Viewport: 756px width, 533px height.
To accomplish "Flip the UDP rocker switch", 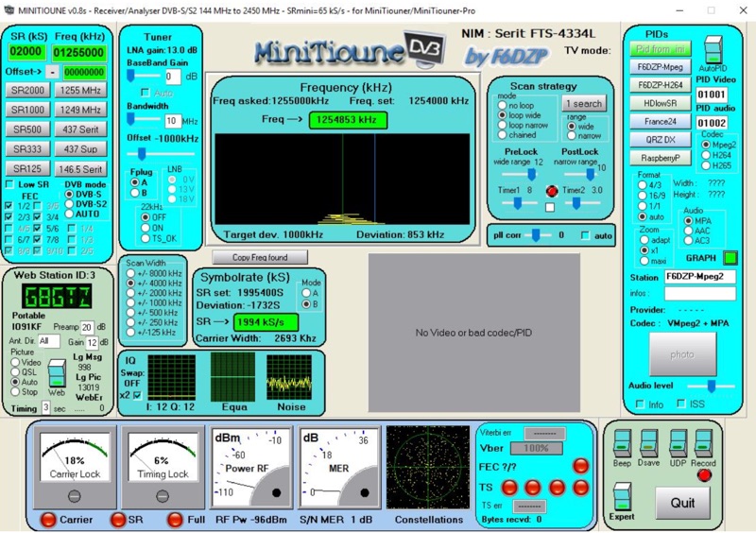I will (678, 442).
